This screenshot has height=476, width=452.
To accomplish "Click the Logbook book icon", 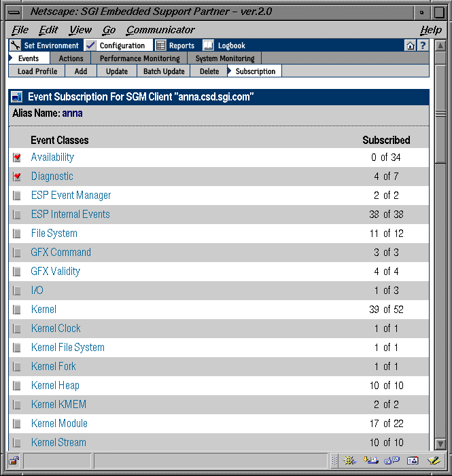I will [x=208, y=45].
